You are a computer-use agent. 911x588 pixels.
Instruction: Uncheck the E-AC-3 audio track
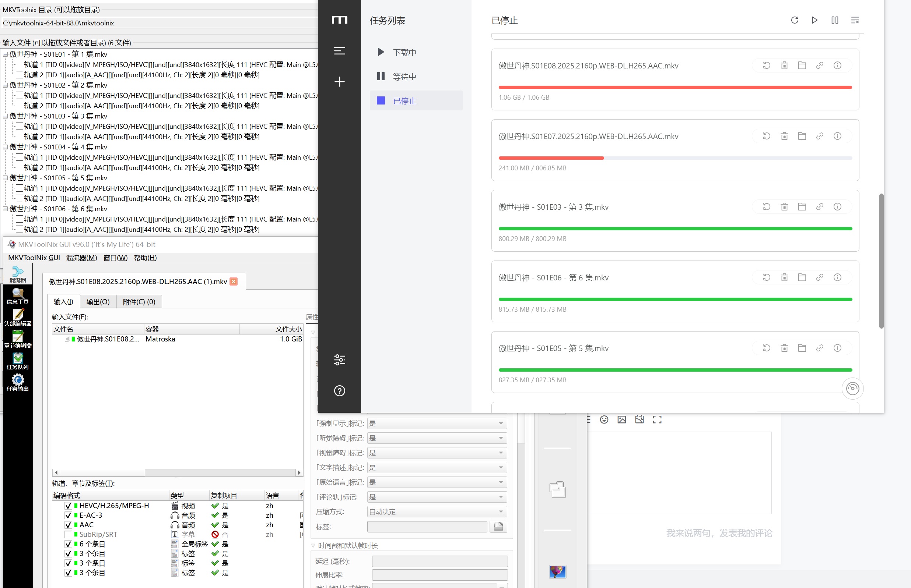[69, 515]
